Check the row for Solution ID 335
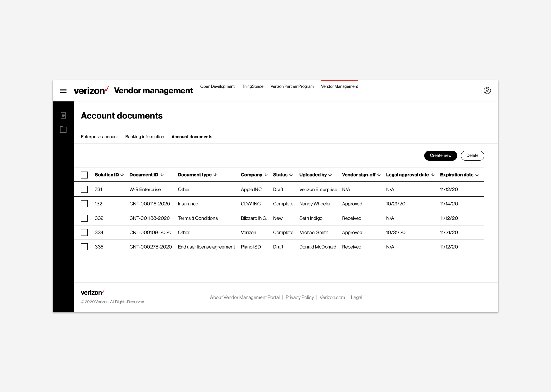The width and height of the screenshot is (551, 392). click(84, 247)
